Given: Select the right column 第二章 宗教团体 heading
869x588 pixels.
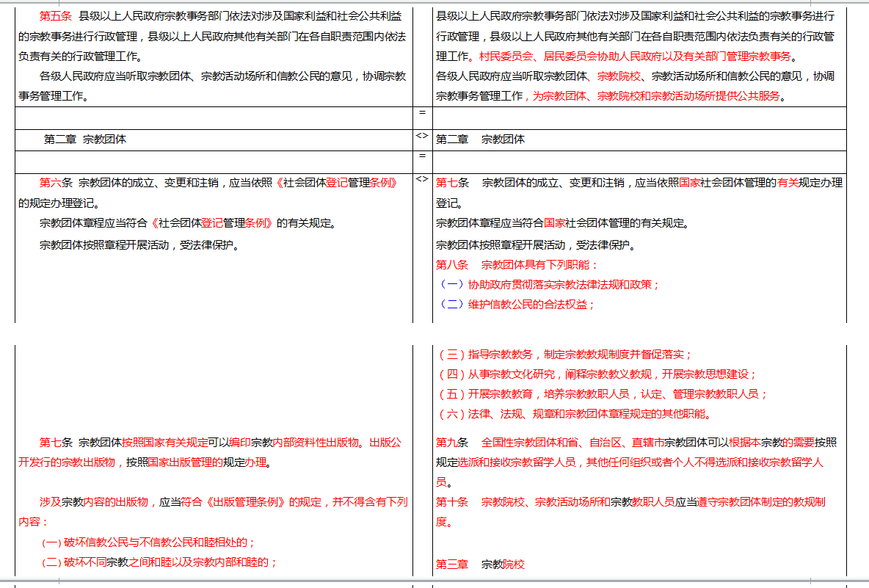Looking at the screenshot, I should point(481,139).
